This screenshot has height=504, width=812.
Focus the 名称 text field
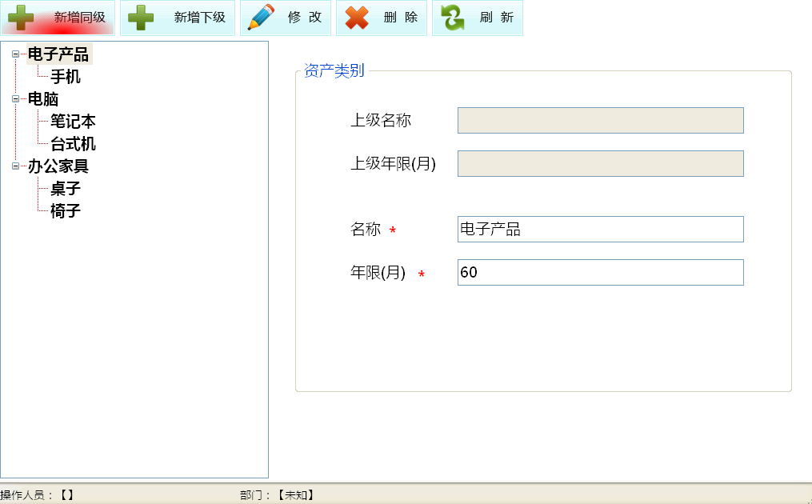tap(600, 229)
